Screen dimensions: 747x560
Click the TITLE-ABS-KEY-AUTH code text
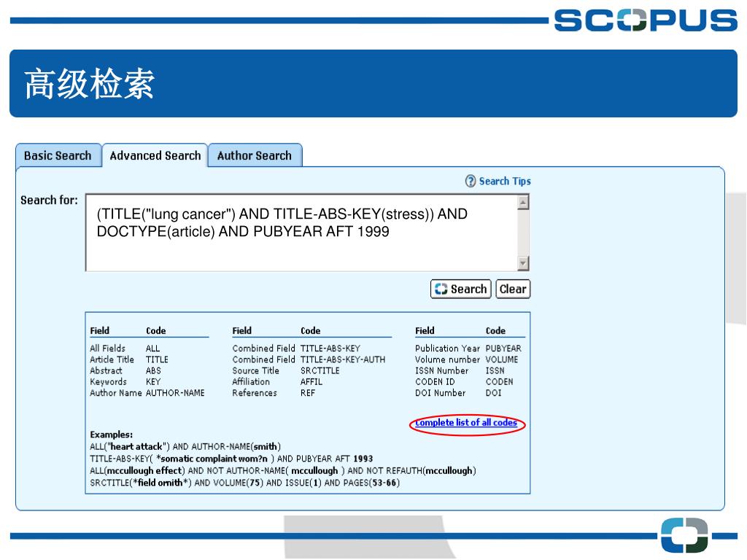343,359
